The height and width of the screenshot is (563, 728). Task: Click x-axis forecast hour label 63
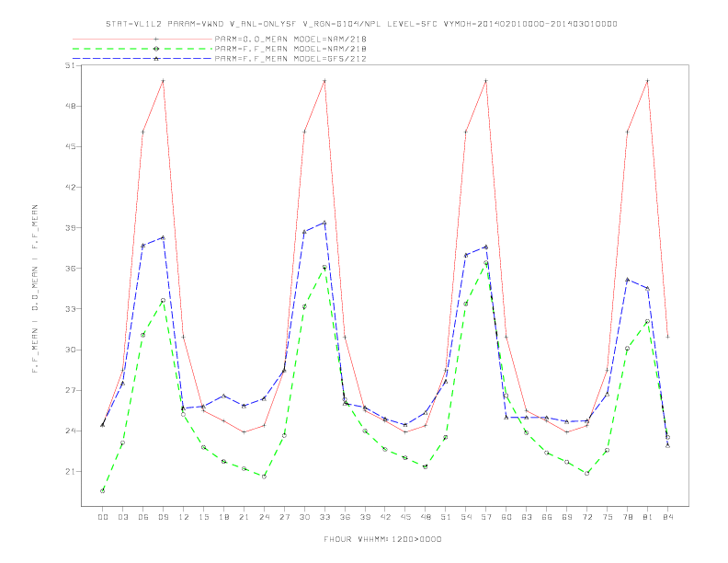(x=527, y=517)
